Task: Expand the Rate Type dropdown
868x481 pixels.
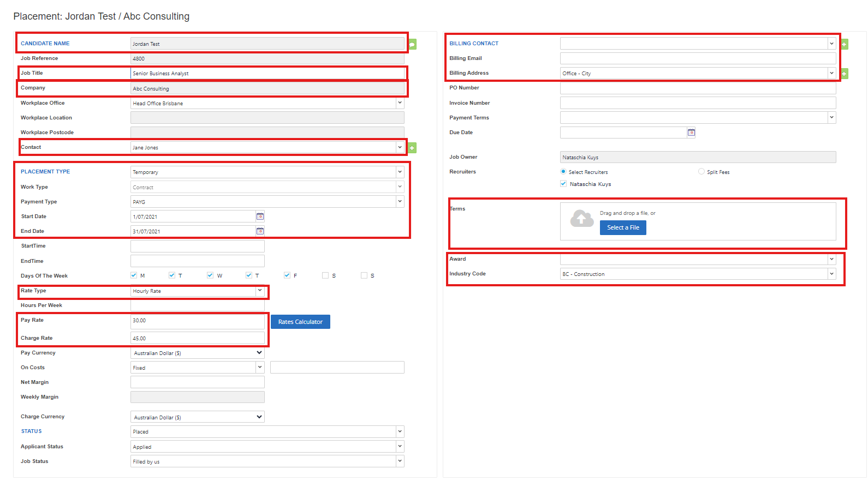Action: [260, 291]
